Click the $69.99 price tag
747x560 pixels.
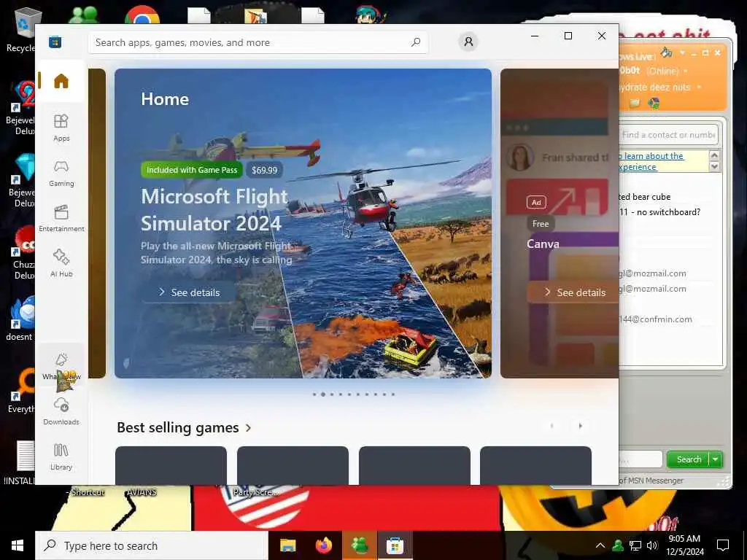264,170
